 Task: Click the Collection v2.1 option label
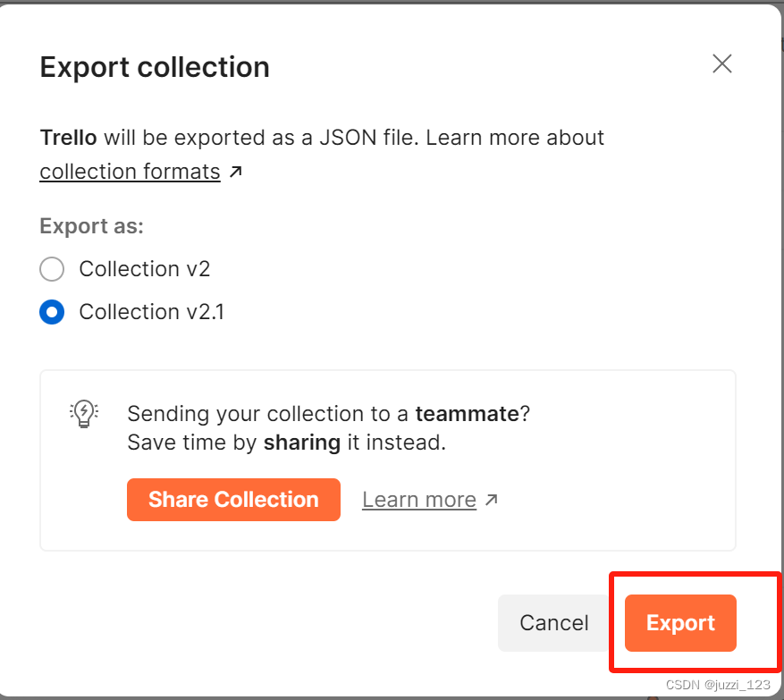tap(151, 312)
